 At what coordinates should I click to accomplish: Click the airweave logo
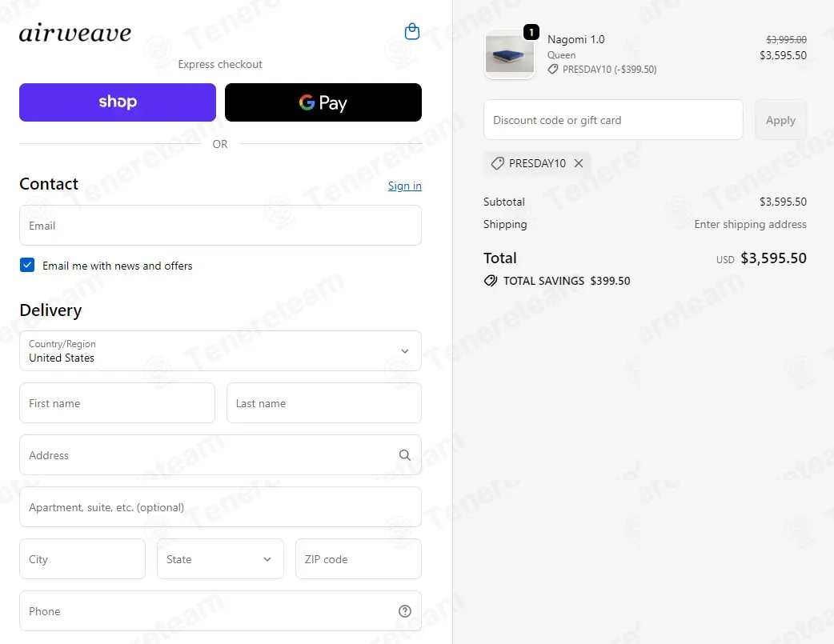click(75, 33)
